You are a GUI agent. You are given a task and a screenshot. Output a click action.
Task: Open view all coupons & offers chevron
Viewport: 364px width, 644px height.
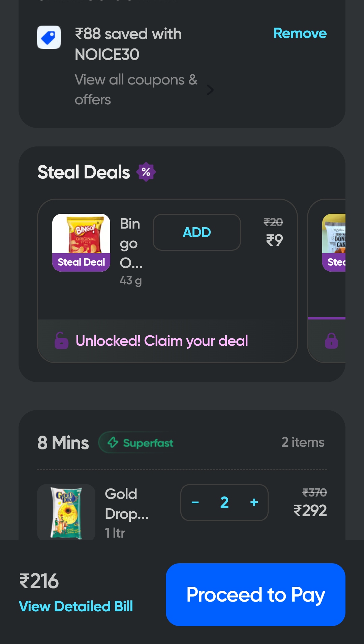(x=210, y=90)
